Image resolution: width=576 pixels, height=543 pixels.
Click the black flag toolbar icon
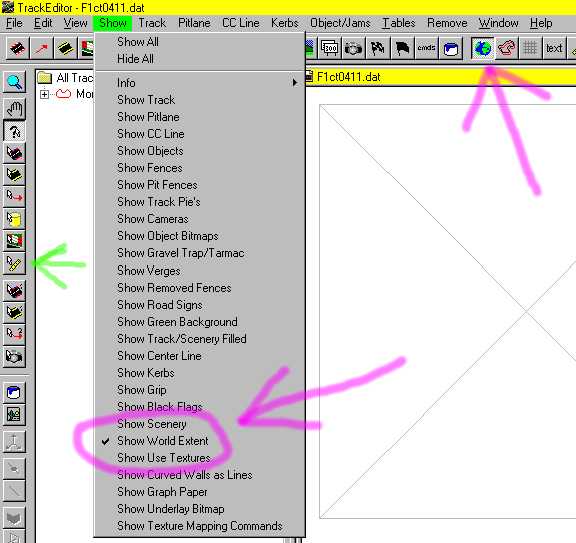[x=402, y=48]
